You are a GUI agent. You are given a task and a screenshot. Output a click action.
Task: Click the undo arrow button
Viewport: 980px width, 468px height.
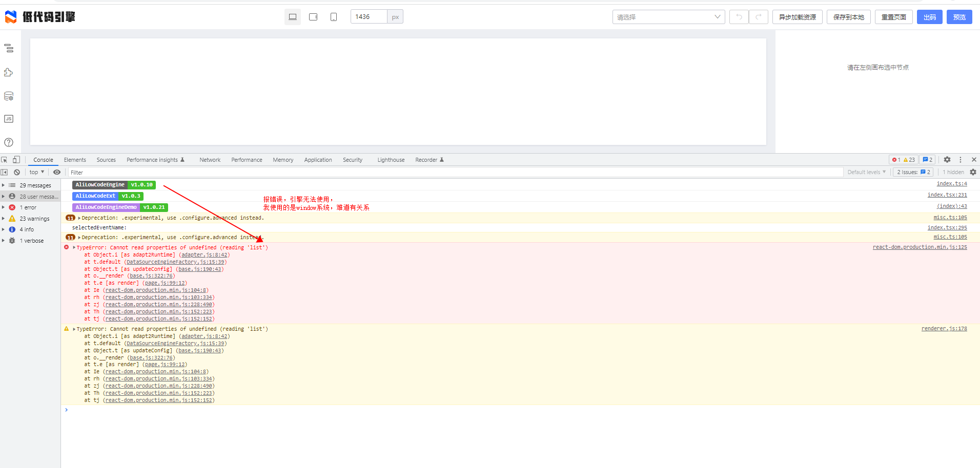point(739,17)
